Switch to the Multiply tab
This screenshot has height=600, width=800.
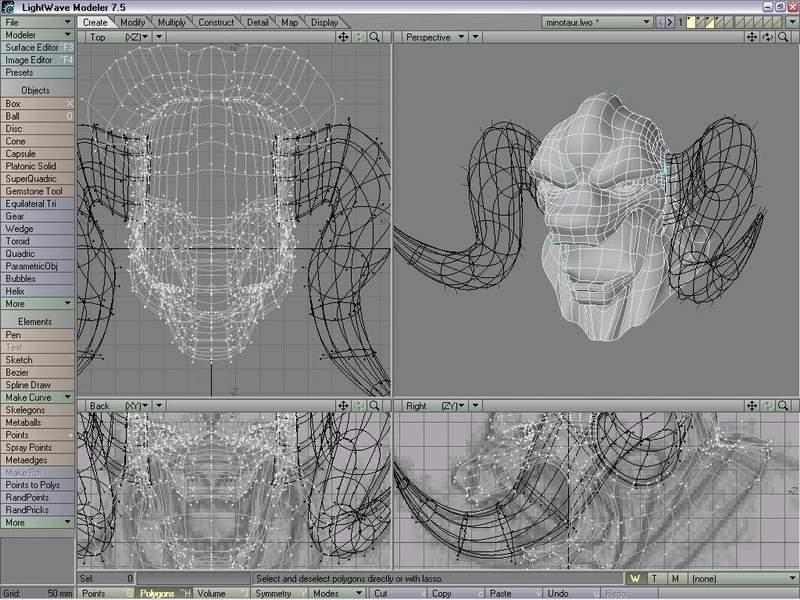[171, 22]
